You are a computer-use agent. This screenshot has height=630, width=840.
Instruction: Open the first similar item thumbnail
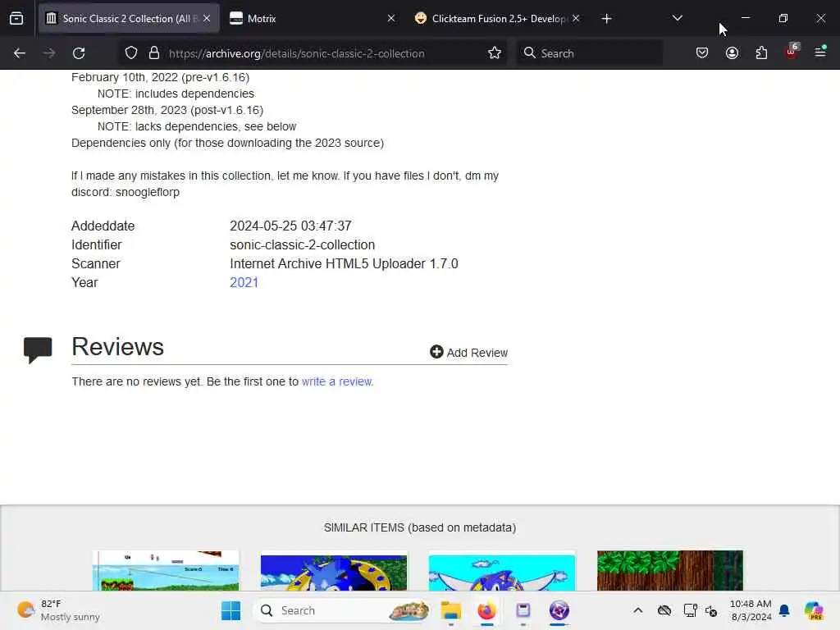(166, 571)
